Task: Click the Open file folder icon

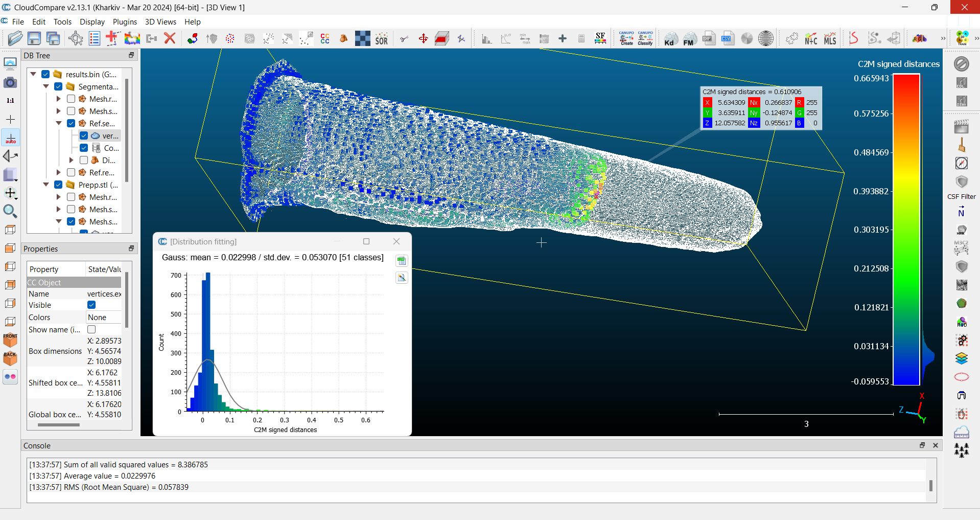Action: coord(15,38)
